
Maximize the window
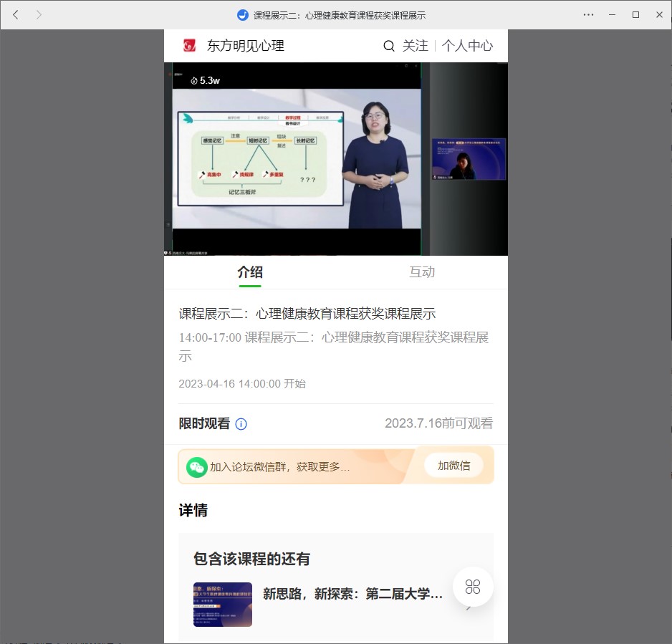[x=635, y=14]
